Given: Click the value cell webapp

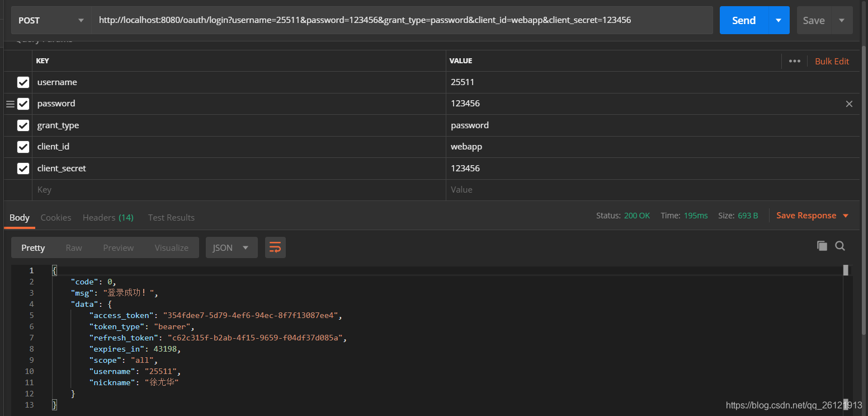Looking at the screenshot, I should click(x=653, y=147).
